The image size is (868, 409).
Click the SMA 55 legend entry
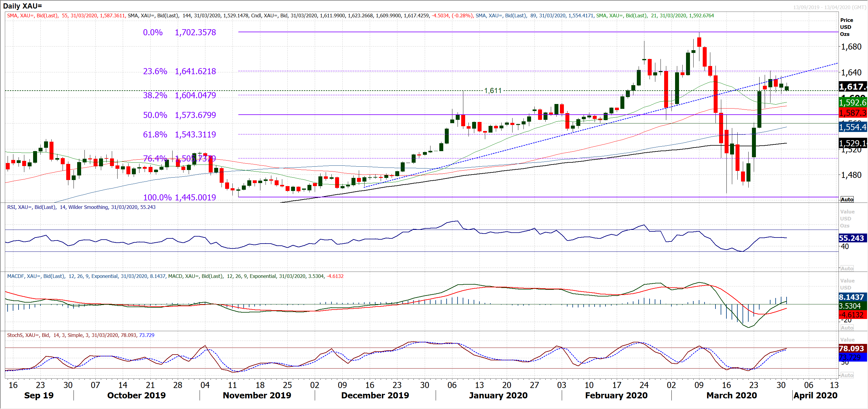66,16
